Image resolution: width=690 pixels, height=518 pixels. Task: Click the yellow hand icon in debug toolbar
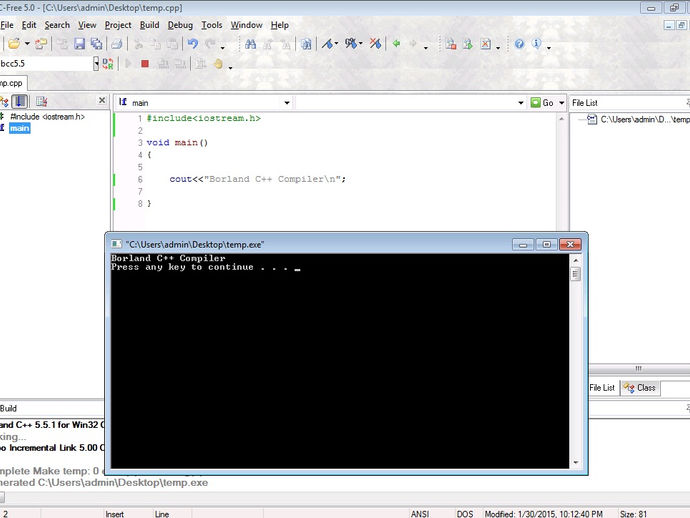point(218,64)
